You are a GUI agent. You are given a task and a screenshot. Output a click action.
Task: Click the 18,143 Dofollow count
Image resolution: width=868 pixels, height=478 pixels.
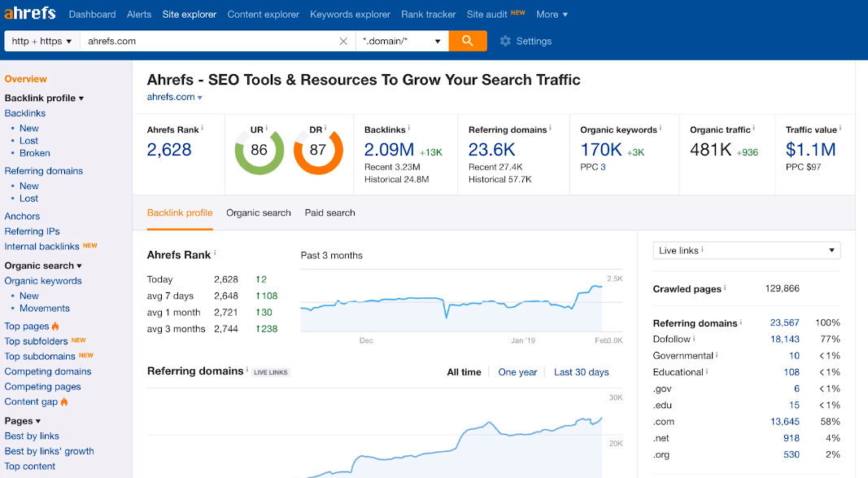click(784, 339)
